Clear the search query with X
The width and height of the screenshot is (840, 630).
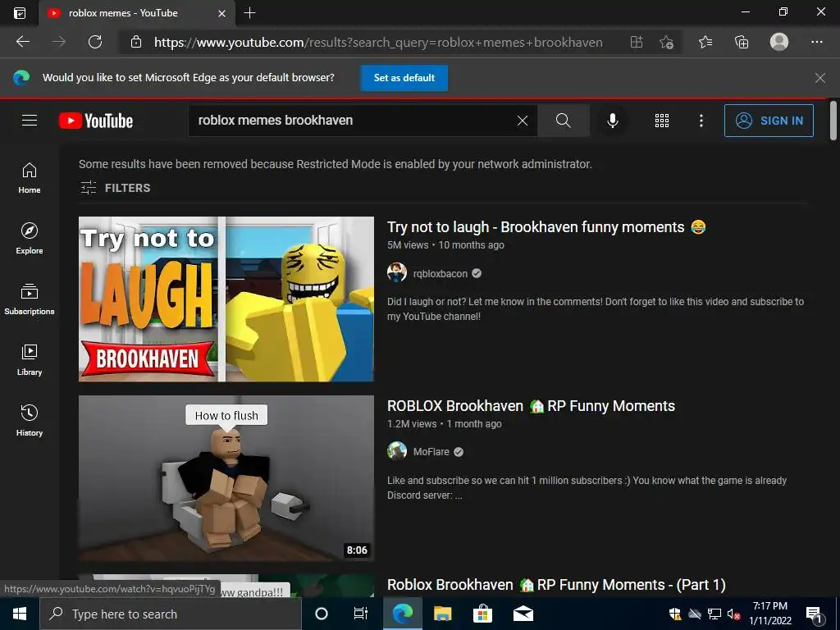[523, 121]
